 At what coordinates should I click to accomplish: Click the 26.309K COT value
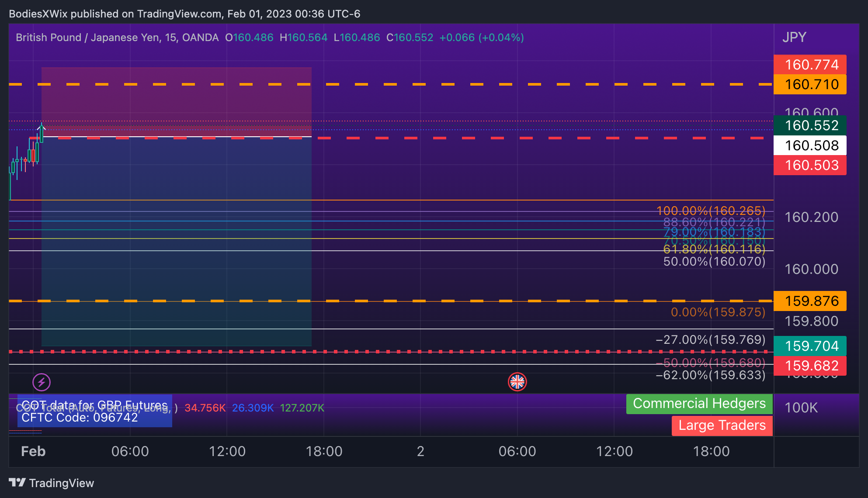click(253, 408)
